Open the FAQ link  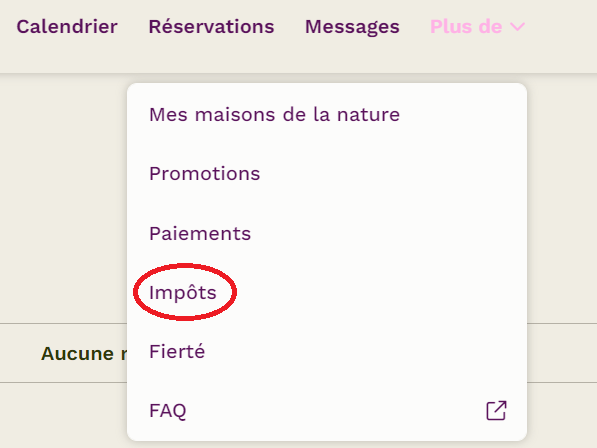(168, 411)
